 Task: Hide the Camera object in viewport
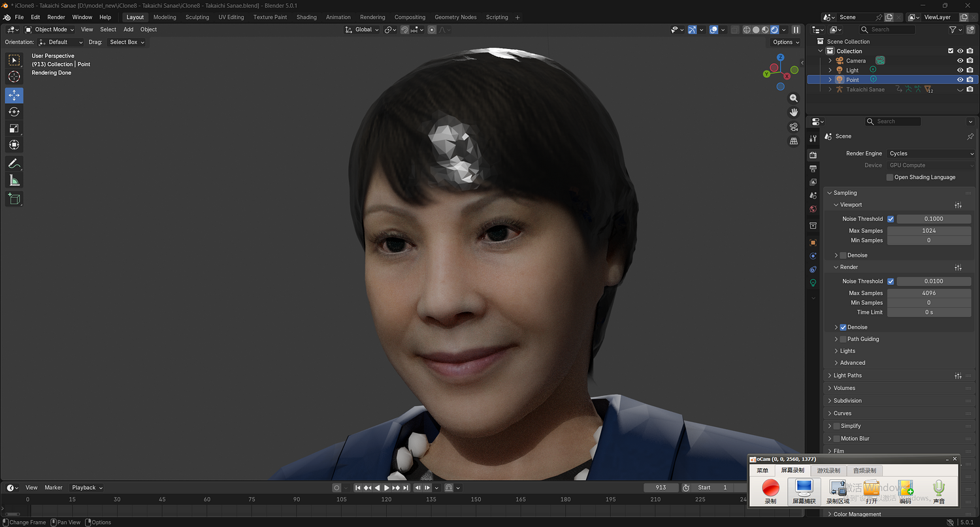(x=960, y=61)
